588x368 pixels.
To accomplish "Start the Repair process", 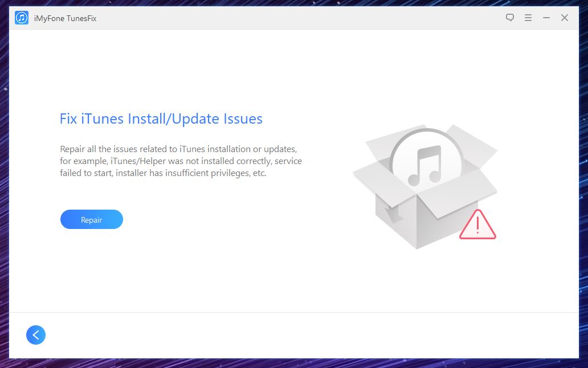I will [92, 219].
